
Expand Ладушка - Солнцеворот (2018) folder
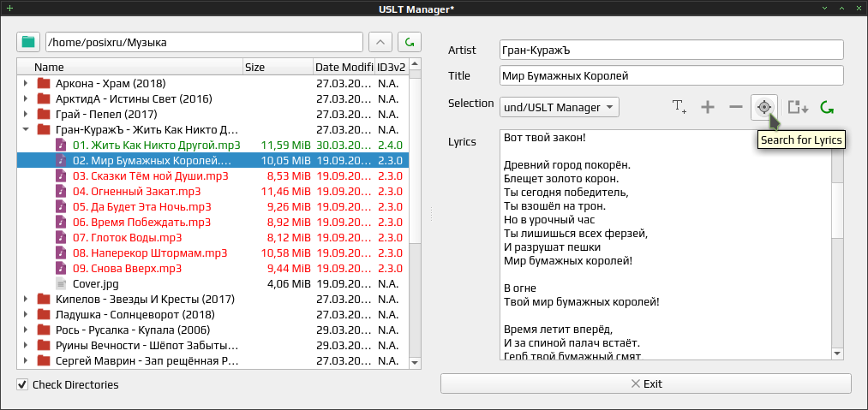click(26, 315)
